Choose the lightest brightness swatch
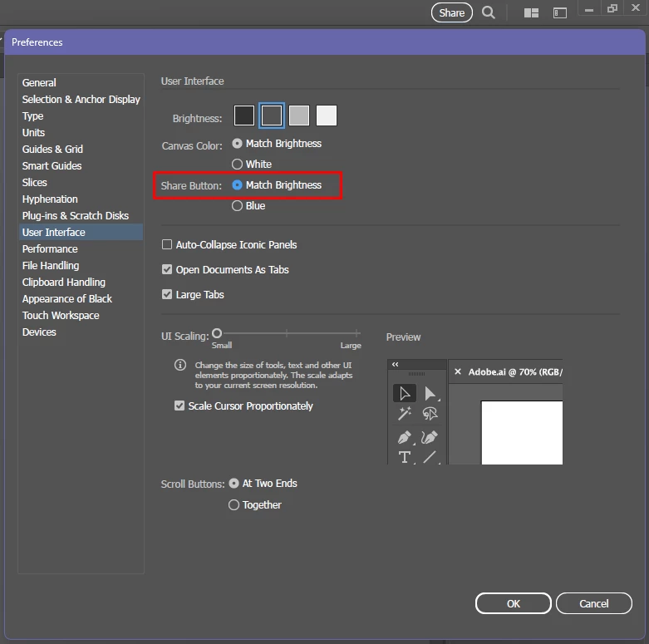Image resolution: width=649 pixels, height=644 pixels. click(x=327, y=116)
